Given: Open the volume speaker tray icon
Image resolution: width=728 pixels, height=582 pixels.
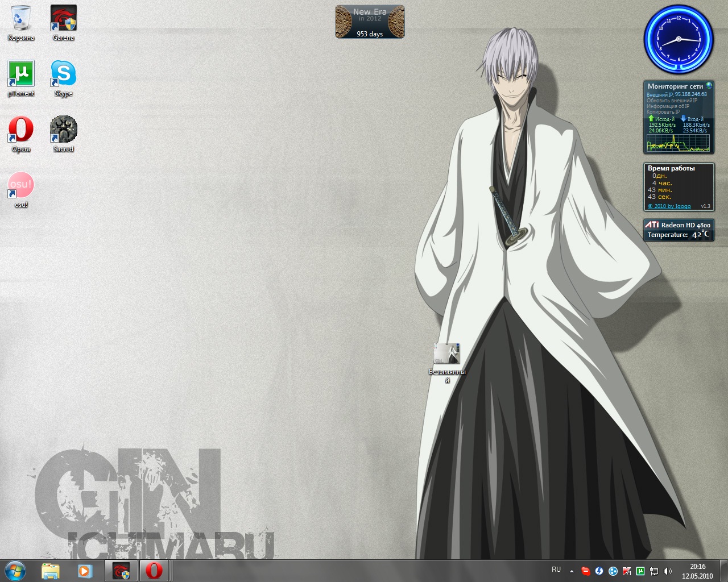Looking at the screenshot, I should pos(668,571).
